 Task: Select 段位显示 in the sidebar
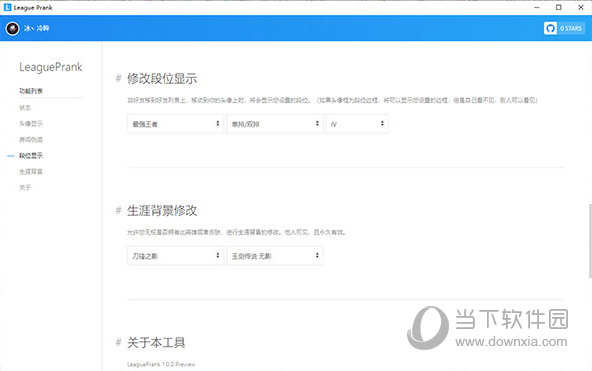(31, 155)
